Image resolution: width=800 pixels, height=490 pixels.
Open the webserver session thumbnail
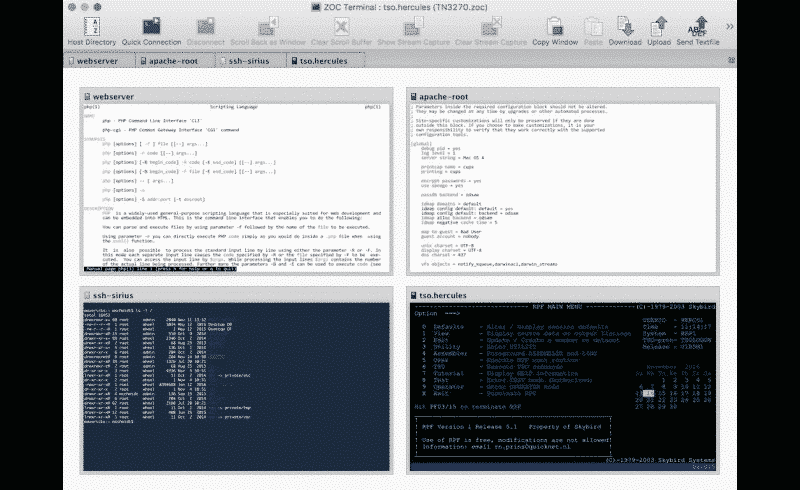click(x=236, y=181)
